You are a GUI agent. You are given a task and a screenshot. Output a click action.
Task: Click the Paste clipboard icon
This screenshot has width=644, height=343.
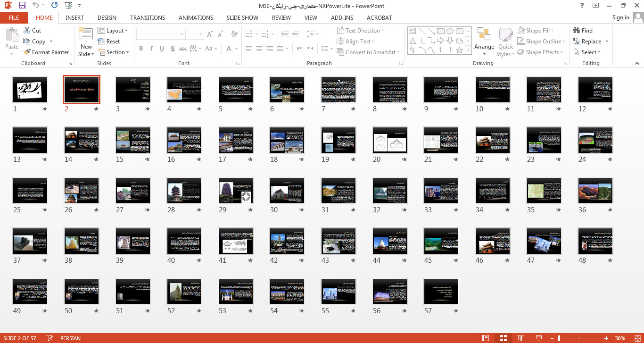tap(12, 34)
